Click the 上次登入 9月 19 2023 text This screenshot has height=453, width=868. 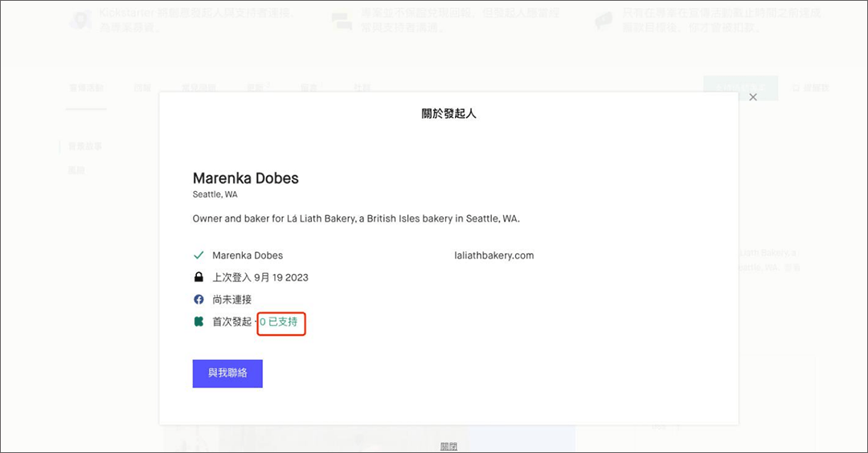tap(260, 277)
